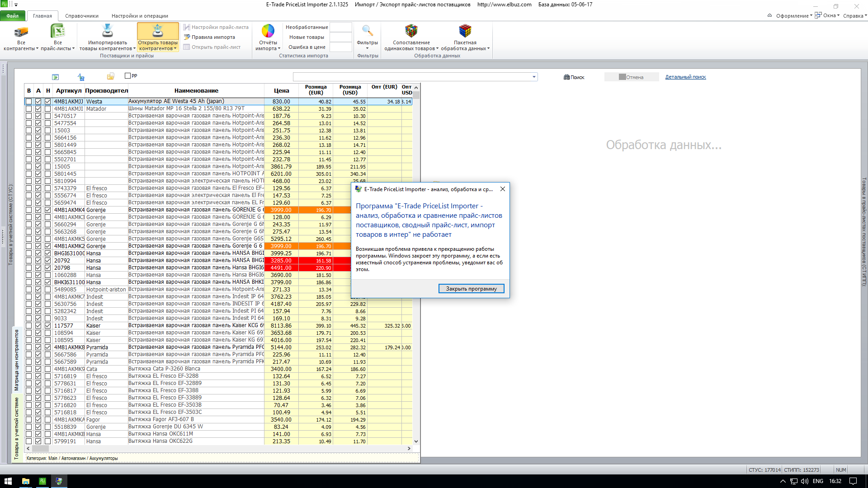
Task: Collapse the ribbon with the arrow icon
Action: click(x=769, y=15)
